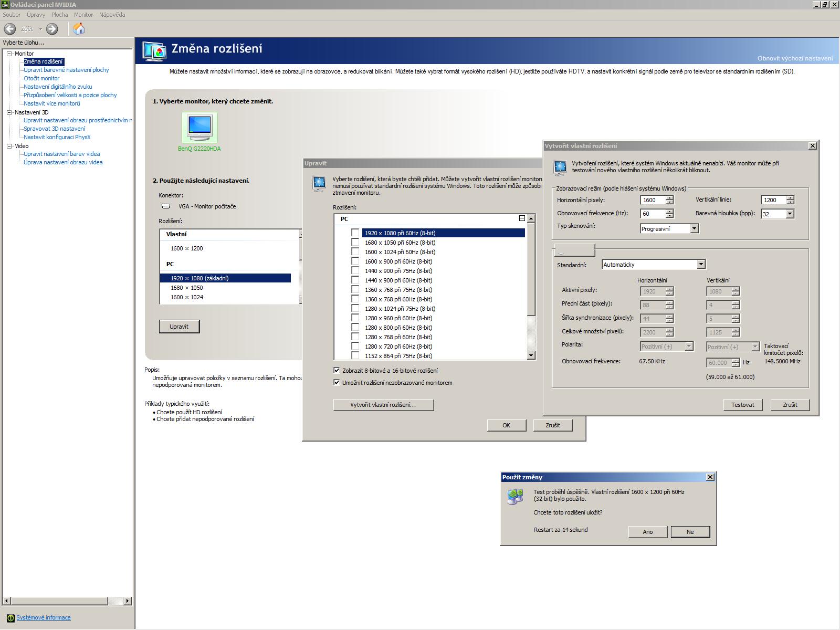The image size is (840, 630).
Task: Open the Barevná hloubka dropdown
Action: pos(790,214)
